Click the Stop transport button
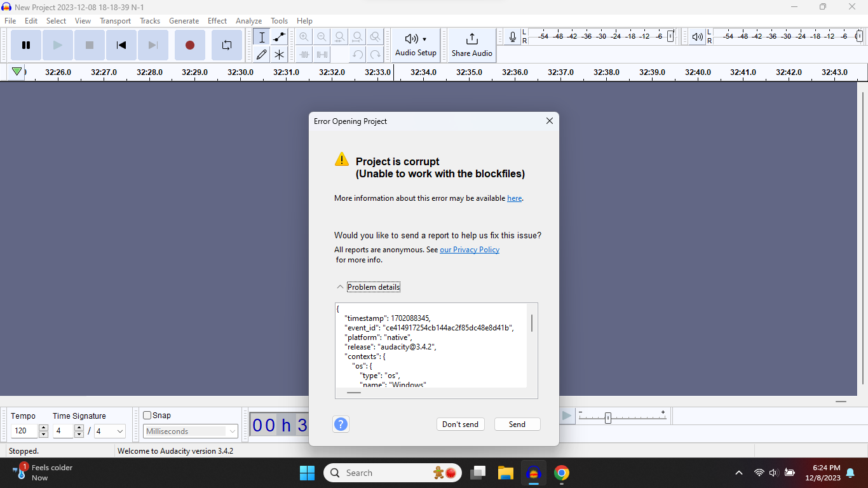 coord(90,45)
